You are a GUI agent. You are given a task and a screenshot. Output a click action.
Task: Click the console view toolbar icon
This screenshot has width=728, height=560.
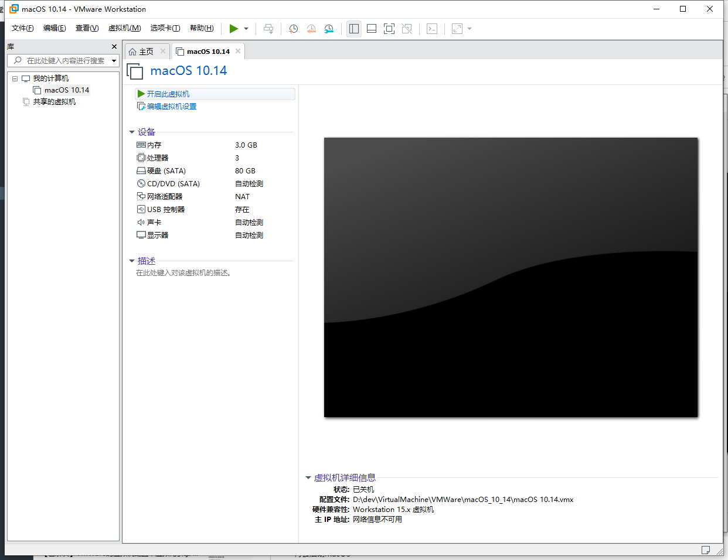pyautogui.click(x=432, y=29)
